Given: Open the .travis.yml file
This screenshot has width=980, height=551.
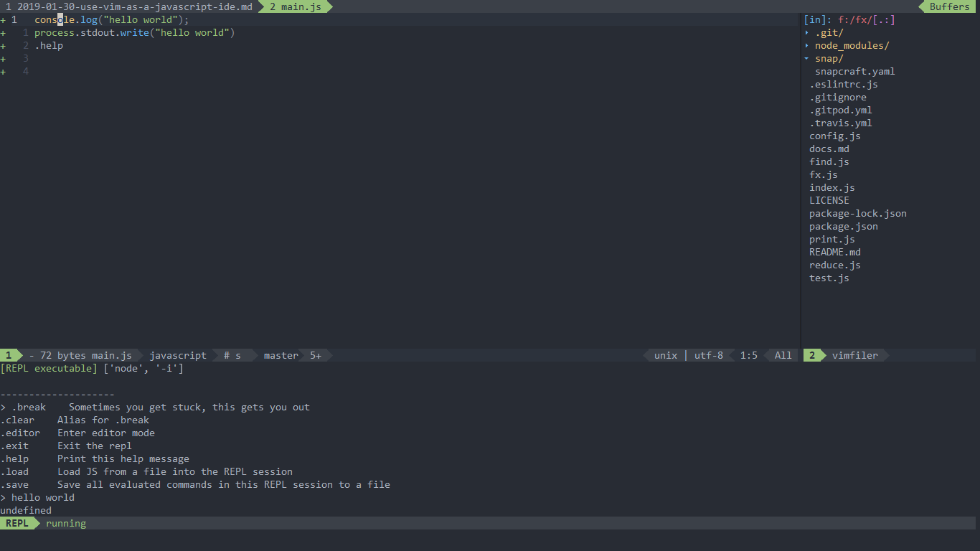Looking at the screenshot, I should (841, 123).
